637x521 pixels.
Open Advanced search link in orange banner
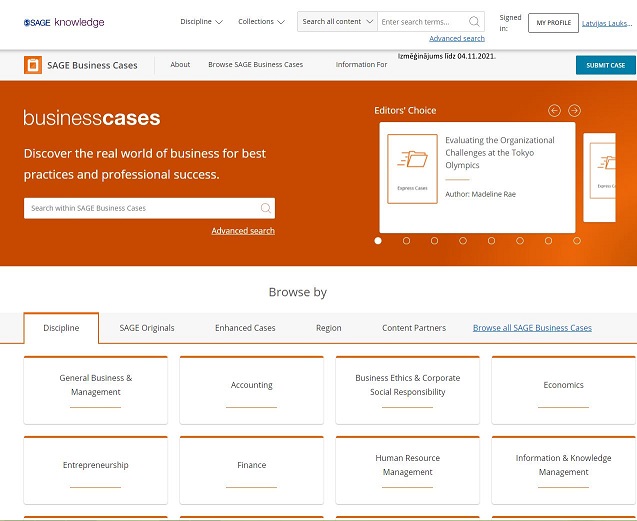243,231
